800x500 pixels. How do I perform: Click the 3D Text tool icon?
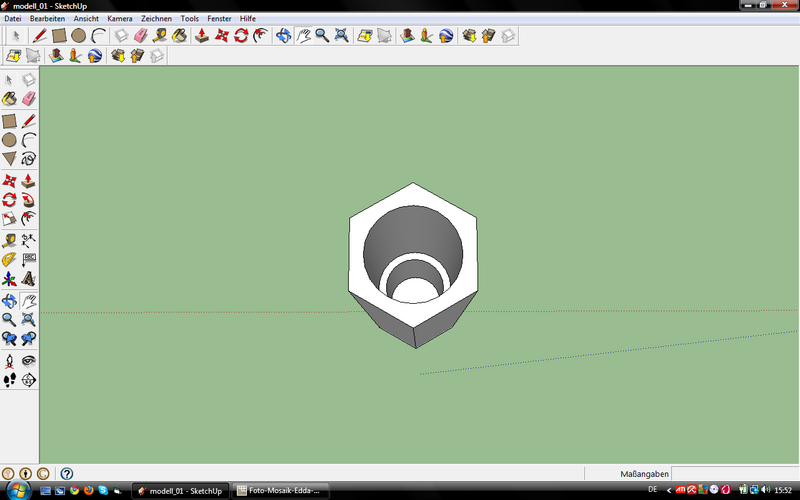click(29, 279)
